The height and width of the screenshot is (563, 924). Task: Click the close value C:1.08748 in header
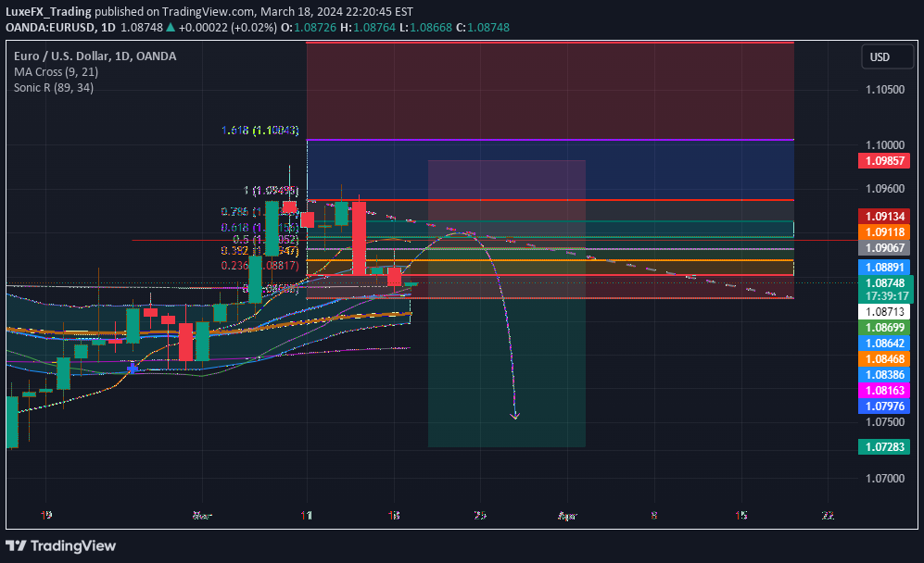point(483,27)
